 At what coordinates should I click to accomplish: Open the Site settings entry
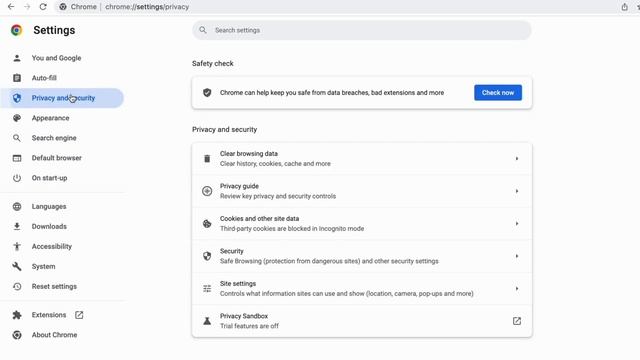pos(362,289)
